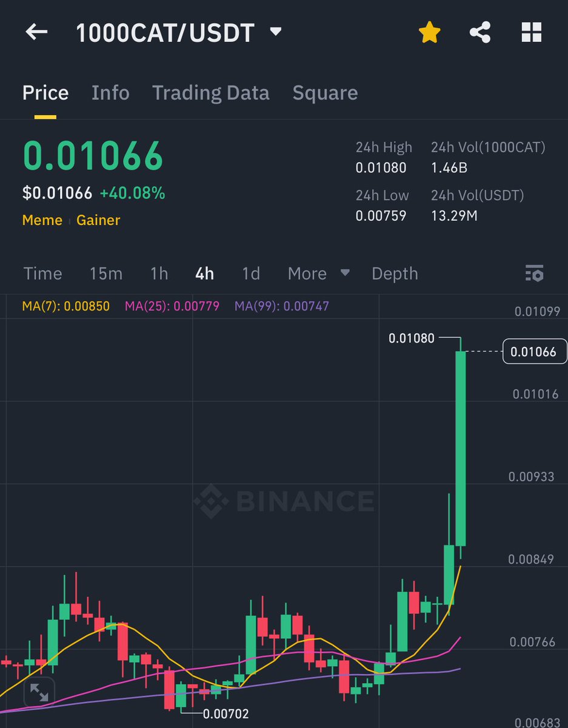
Task: Select the 1h chart interval
Action: pos(159,274)
